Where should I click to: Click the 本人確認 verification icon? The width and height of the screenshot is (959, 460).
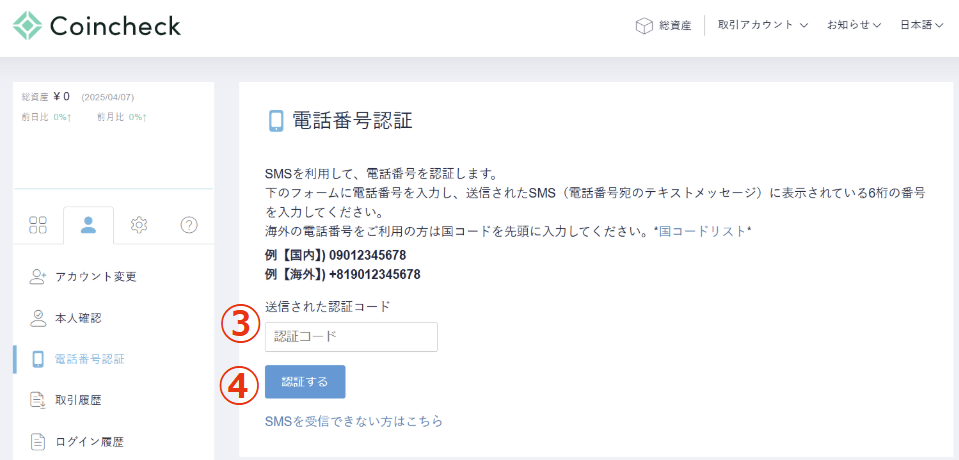38,318
